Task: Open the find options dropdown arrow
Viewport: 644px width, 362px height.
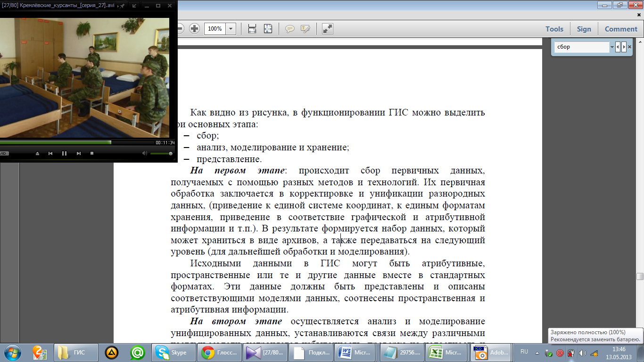Action: point(612,47)
